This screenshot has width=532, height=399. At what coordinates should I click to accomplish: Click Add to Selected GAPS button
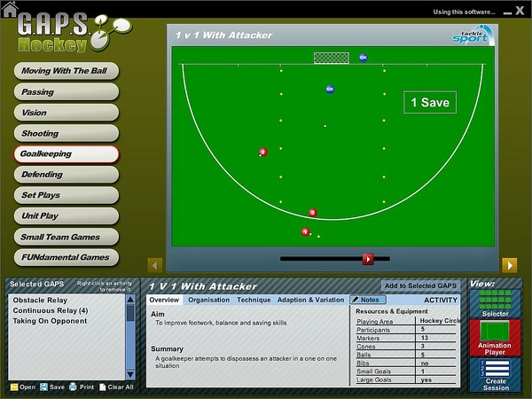pos(420,286)
